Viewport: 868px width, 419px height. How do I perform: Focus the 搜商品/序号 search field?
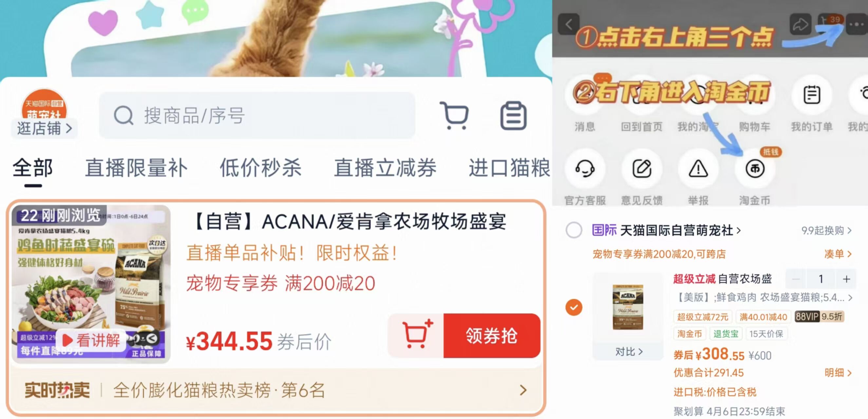point(257,116)
